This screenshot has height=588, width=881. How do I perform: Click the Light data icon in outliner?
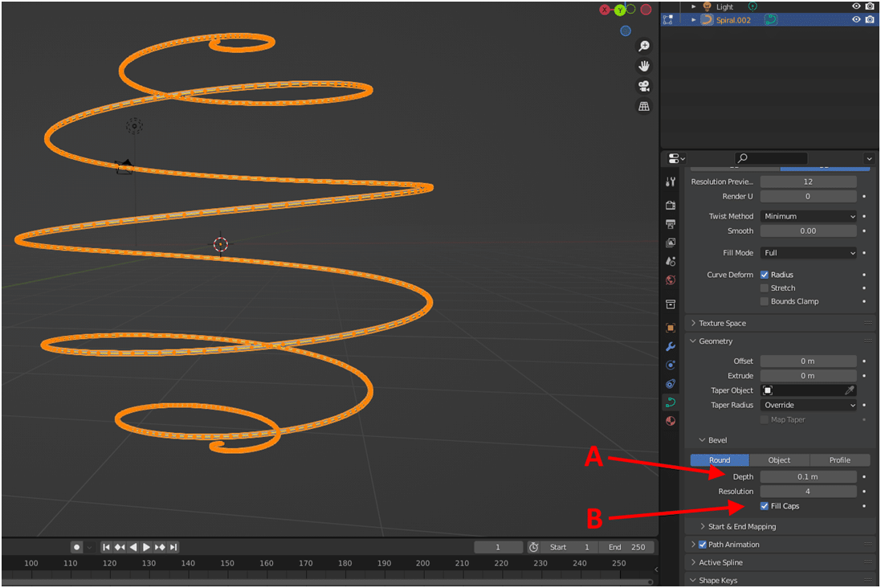click(753, 6)
